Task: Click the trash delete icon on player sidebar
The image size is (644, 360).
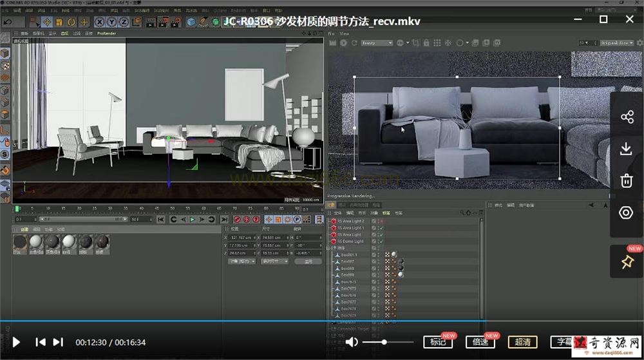Action: click(627, 180)
